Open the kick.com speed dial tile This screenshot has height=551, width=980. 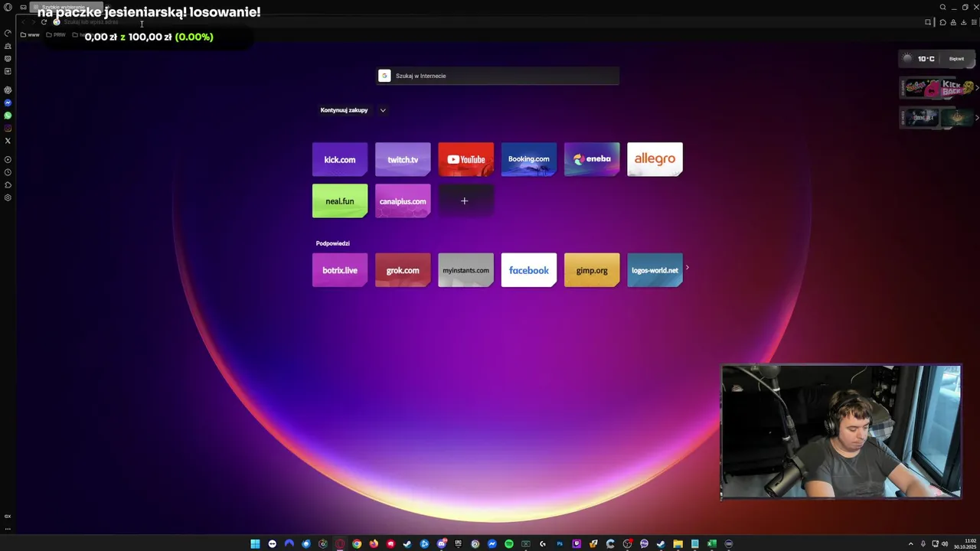click(340, 159)
